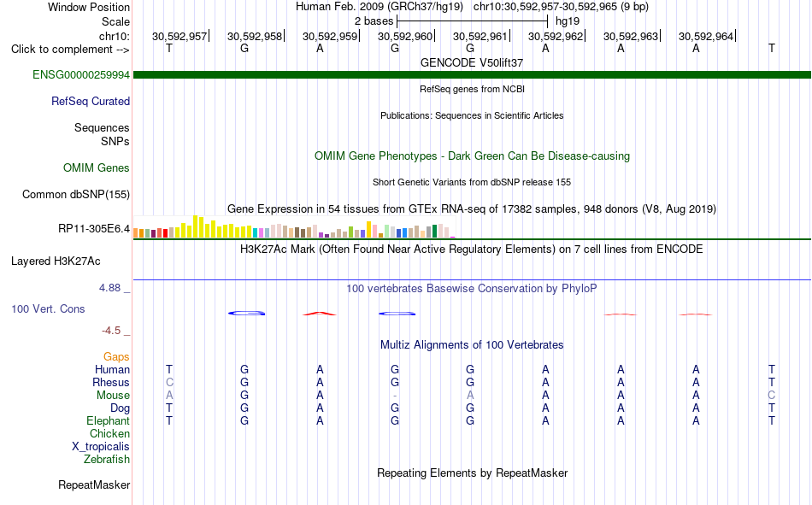
Task: Click the ENSG00000259994 gene label
Action: [x=81, y=74]
